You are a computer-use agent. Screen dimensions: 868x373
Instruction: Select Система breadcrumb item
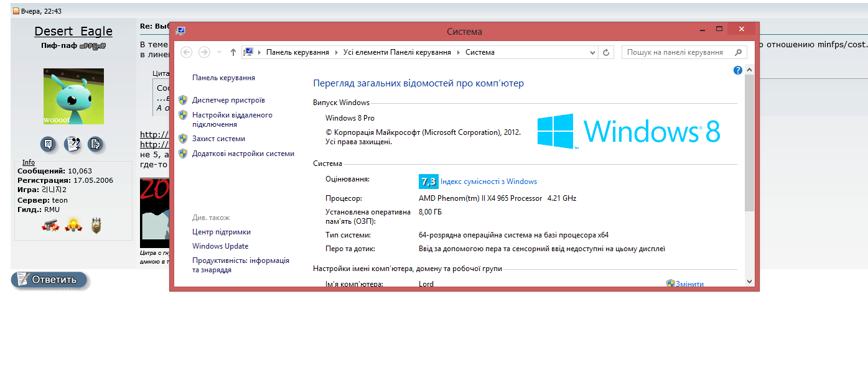point(480,53)
